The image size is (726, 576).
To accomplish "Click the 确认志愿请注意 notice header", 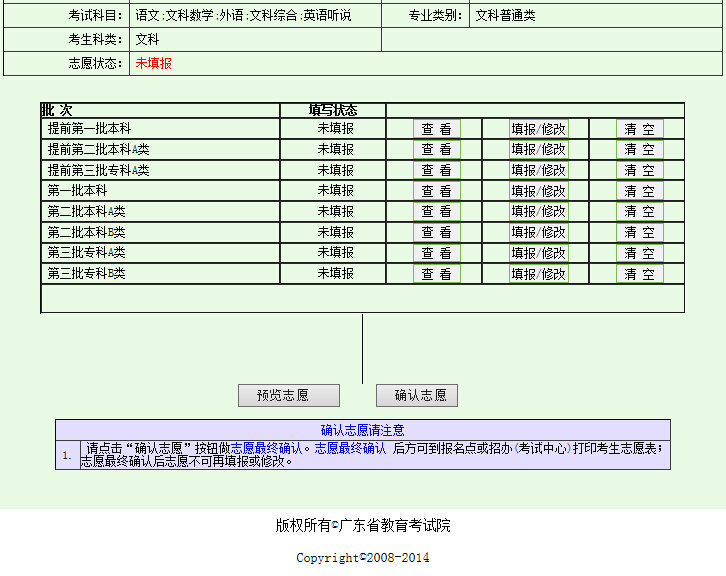I will pyautogui.click(x=362, y=430).
